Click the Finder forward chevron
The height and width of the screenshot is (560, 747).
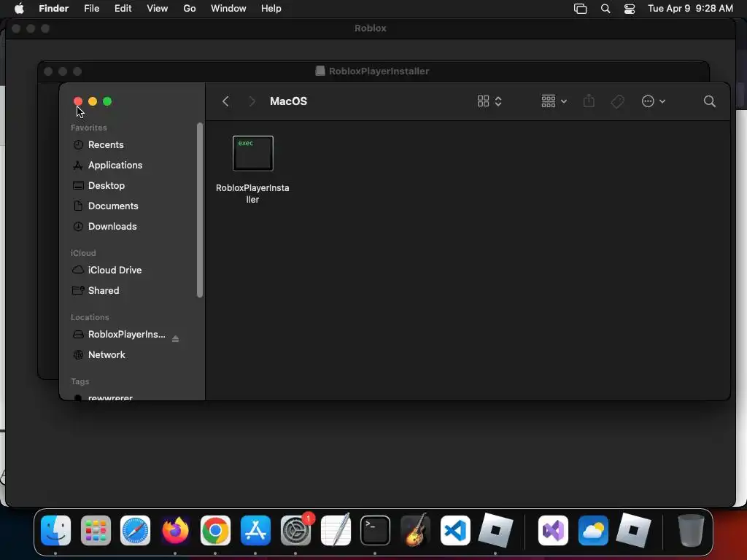click(252, 101)
